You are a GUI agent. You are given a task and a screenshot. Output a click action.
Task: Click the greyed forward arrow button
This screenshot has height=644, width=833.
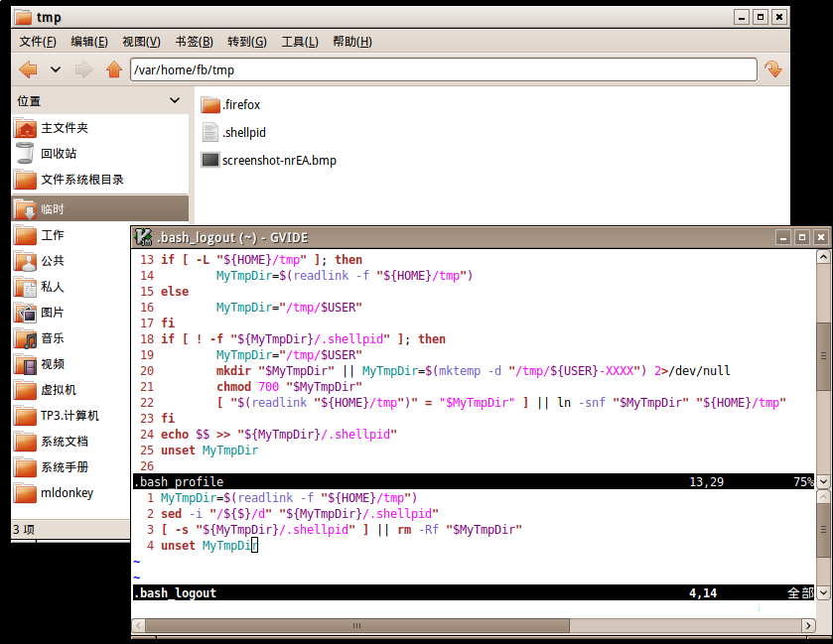click(84, 69)
